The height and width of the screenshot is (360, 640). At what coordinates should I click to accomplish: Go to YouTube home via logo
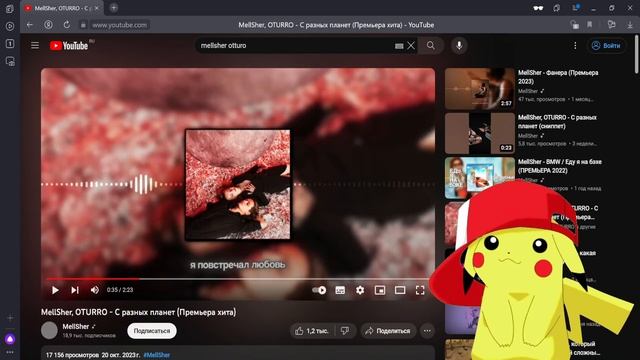pos(69,45)
